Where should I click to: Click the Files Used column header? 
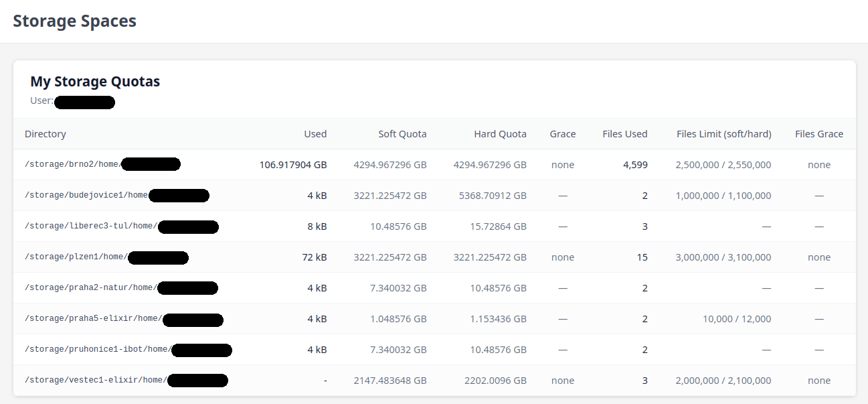click(x=625, y=134)
